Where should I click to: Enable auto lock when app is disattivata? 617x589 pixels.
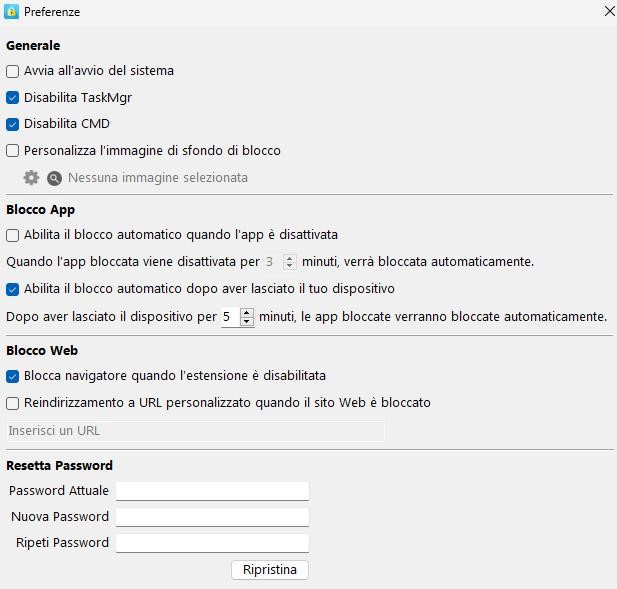tap(13, 235)
